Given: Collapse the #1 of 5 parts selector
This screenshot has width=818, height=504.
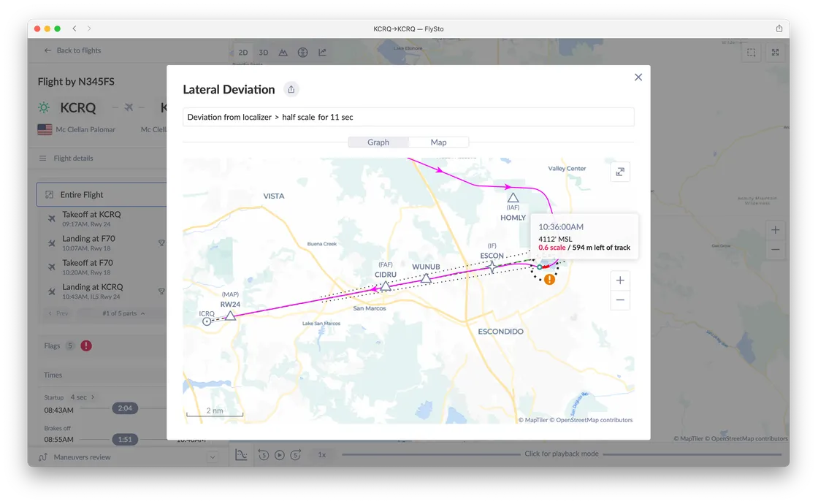Looking at the screenshot, I should coord(123,313).
